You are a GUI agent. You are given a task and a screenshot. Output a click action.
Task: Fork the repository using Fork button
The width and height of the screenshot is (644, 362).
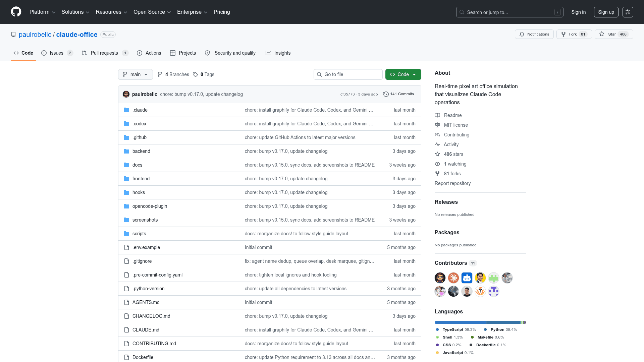click(x=574, y=34)
